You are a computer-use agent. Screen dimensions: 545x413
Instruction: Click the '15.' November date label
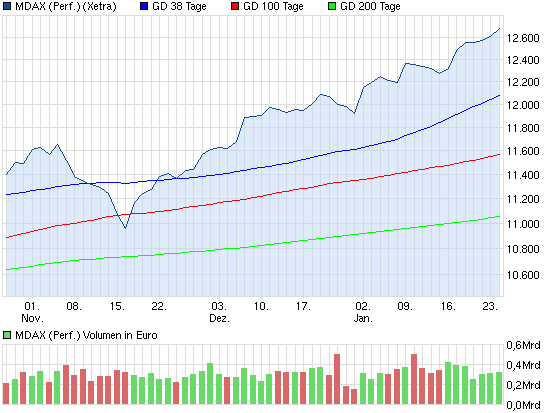click(117, 306)
